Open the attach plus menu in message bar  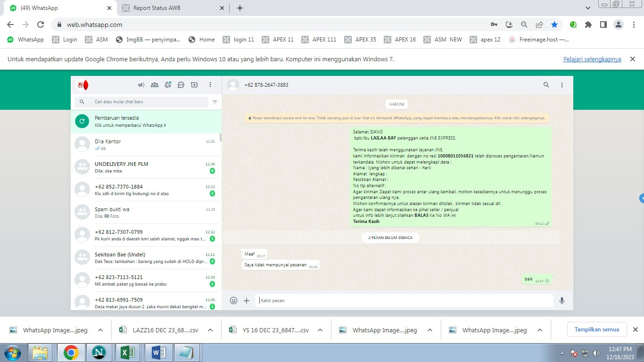pyautogui.click(x=247, y=300)
